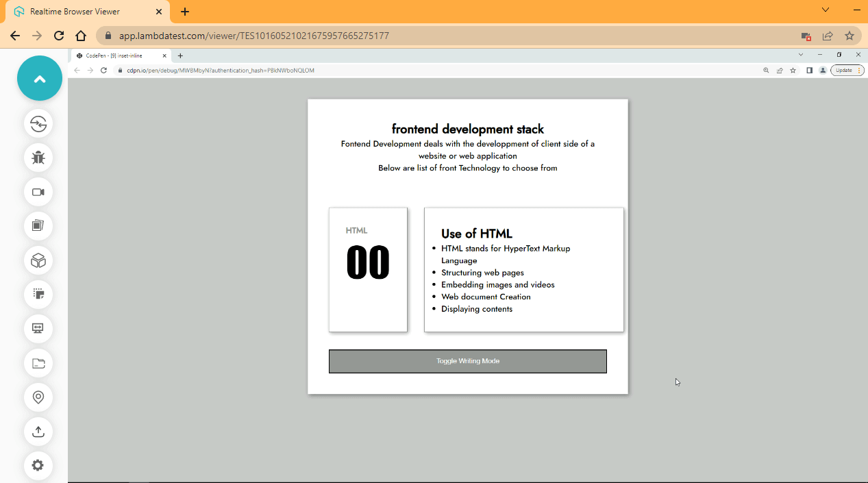Refresh the LambdaTest viewer page
The width and height of the screenshot is (868, 483).
pyautogui.click(x=58, y=36)
